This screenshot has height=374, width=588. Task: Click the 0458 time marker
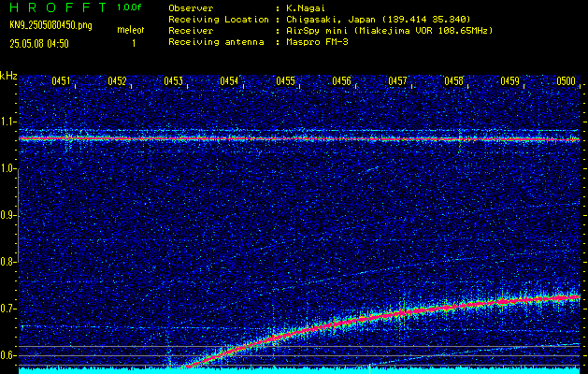pyautogui.click(x=453, y=81)
